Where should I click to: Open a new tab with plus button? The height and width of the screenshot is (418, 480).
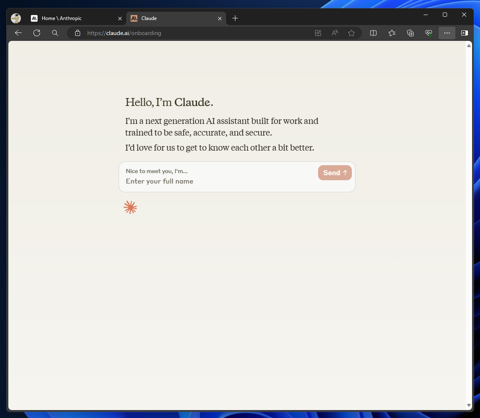(235, 18)
